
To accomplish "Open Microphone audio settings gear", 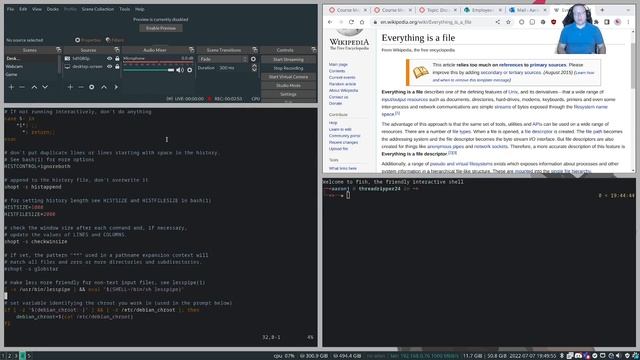I will click(x=189, y=70).
